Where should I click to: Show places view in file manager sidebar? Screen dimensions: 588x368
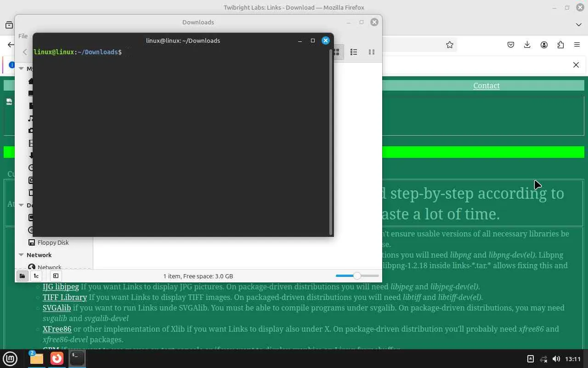click(x=22, y=276)
